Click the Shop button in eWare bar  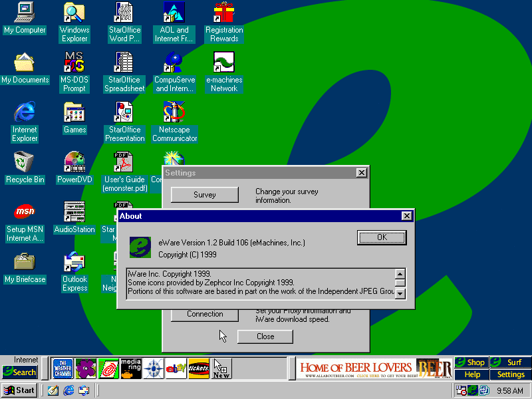(x=471, y=362)
